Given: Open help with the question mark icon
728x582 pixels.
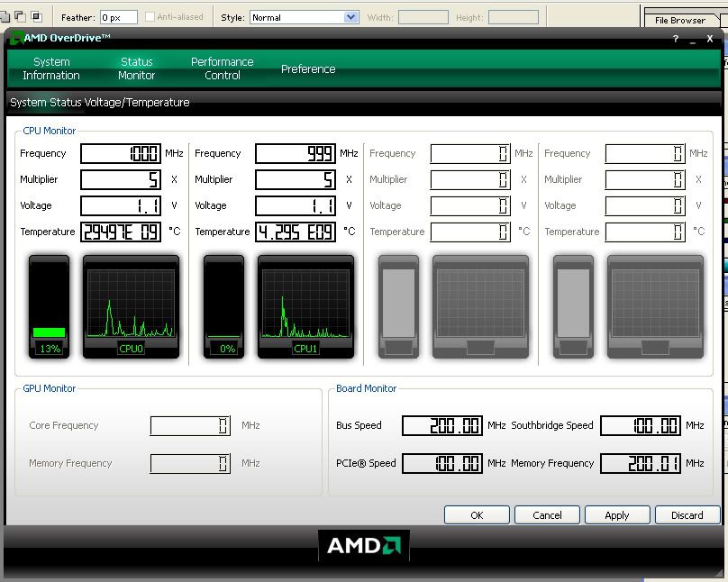Looking at the screenshot, I should [x=676, y=39].
